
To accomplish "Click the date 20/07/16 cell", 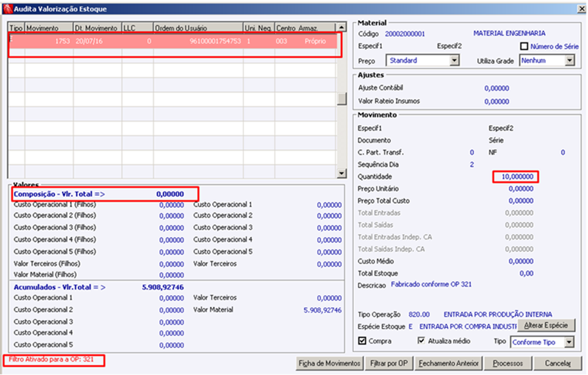I will (x=98, y=41).
